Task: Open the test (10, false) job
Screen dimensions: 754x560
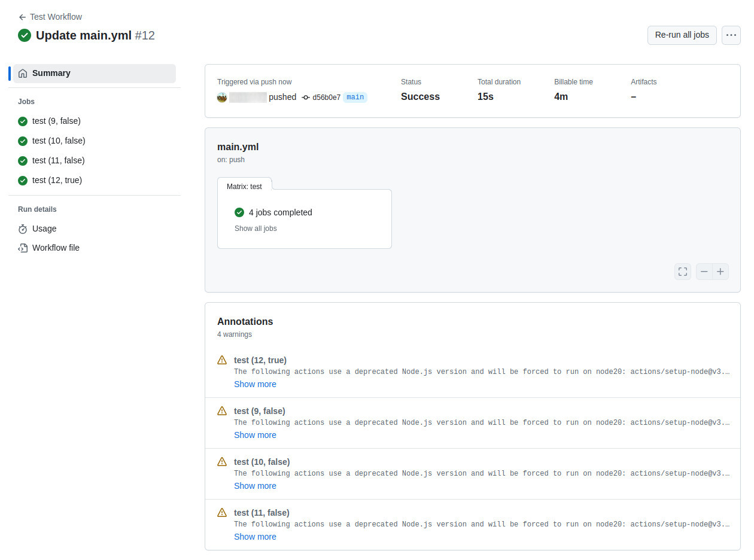Action: point(59,141)
